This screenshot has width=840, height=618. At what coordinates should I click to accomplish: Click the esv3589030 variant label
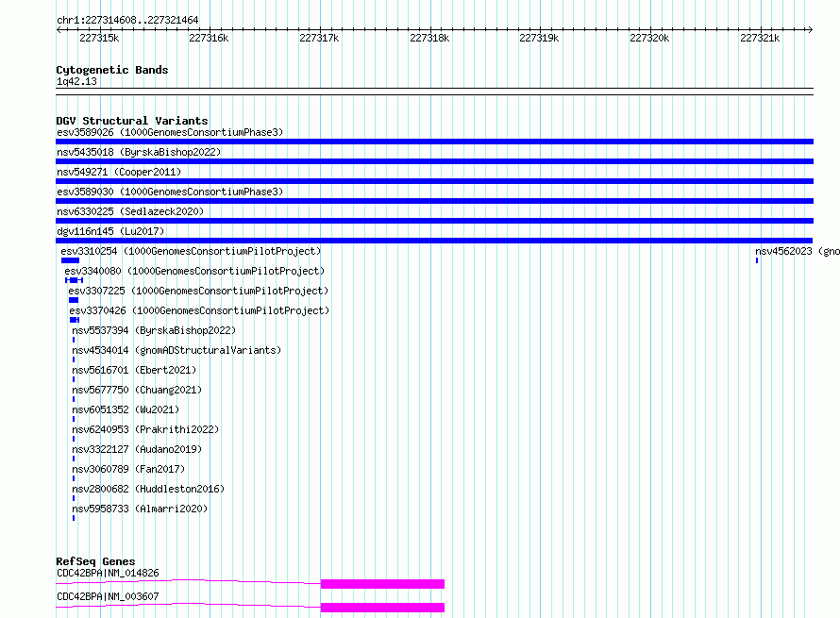pyautogui.click(x=170, y=192)
